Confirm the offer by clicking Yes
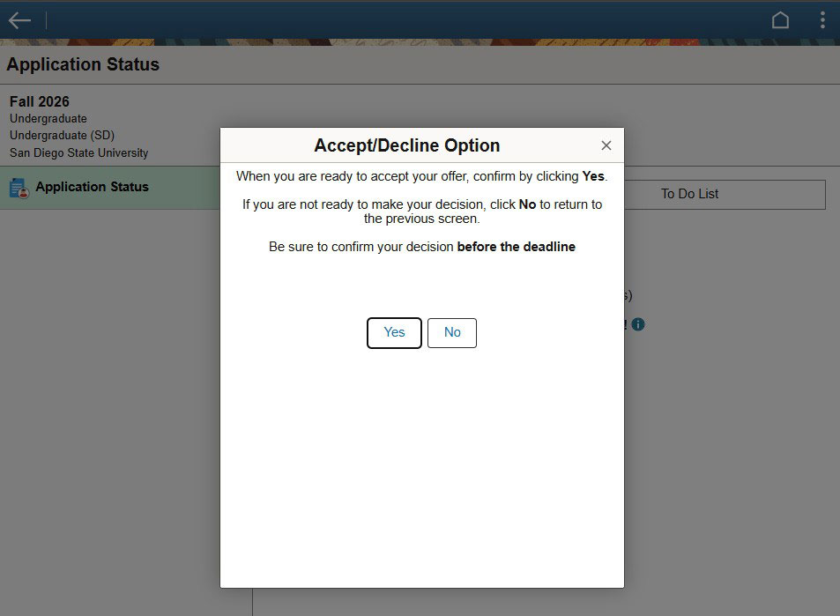Image resolution: width=840 pixels, height=616 pixels. [x=394, y=332]
